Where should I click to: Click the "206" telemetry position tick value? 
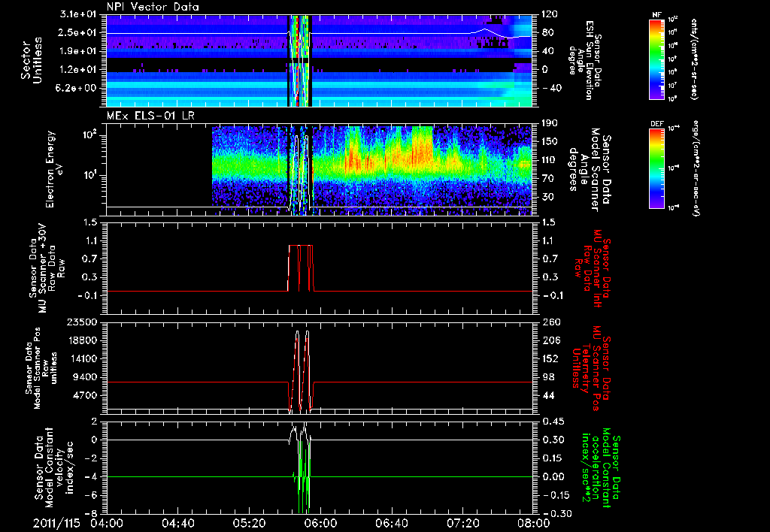point(550,340)
